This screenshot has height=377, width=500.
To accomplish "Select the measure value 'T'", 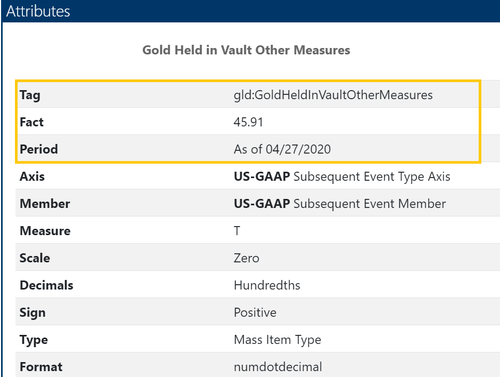I will point(237,231).
